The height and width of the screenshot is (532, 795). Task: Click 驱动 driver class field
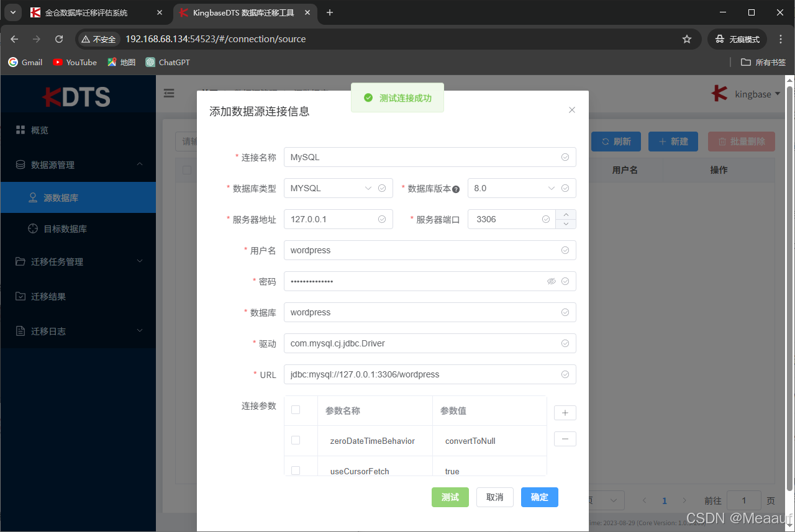tap(430, 343)
